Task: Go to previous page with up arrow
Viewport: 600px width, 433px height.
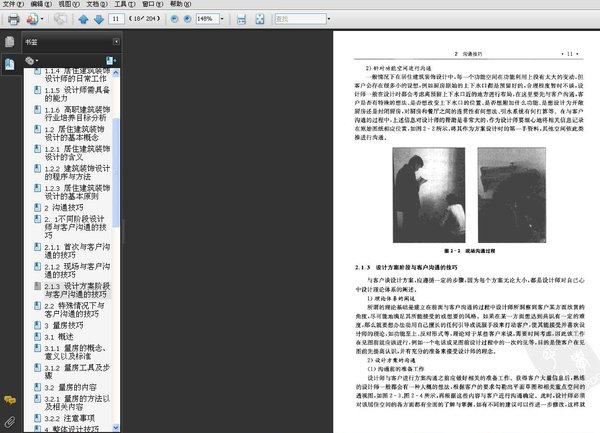Action: point(83,19)
